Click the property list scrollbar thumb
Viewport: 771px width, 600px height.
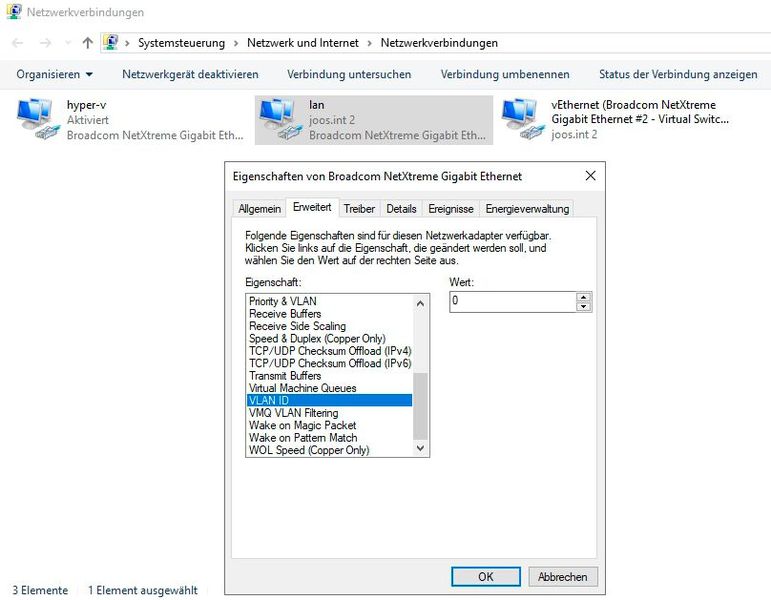pyautogui.click(x=420, y=406)
